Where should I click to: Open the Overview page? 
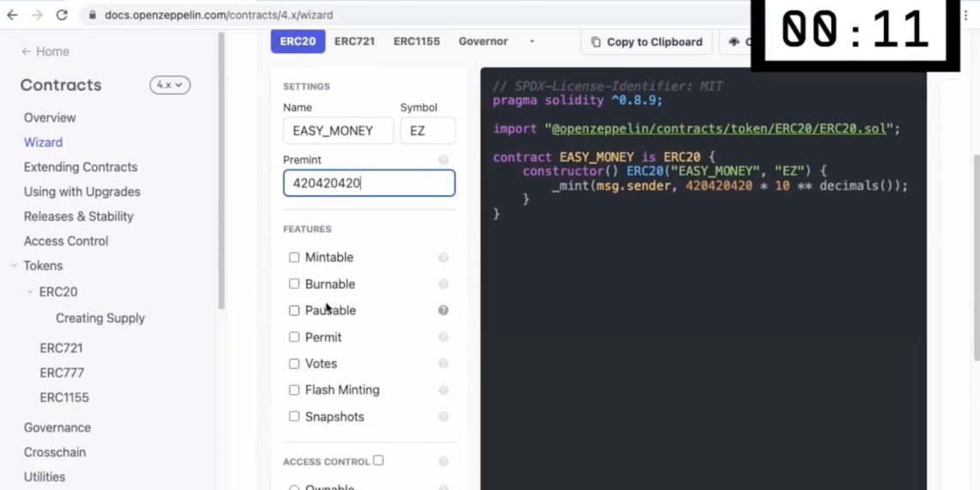click(x=49, y=118)
